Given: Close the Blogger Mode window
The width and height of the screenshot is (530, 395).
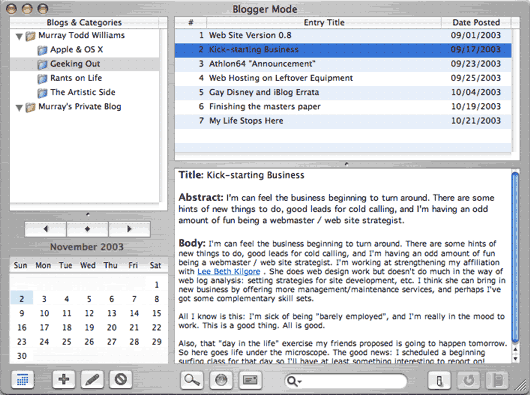Looking at the screenshot, I should point(12,9).
